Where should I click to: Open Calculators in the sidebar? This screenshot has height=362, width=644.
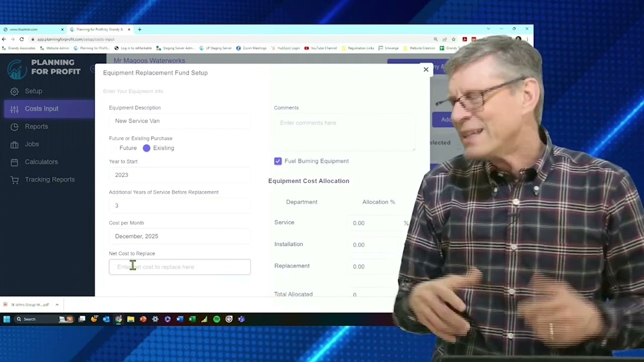tap(41, 162)
